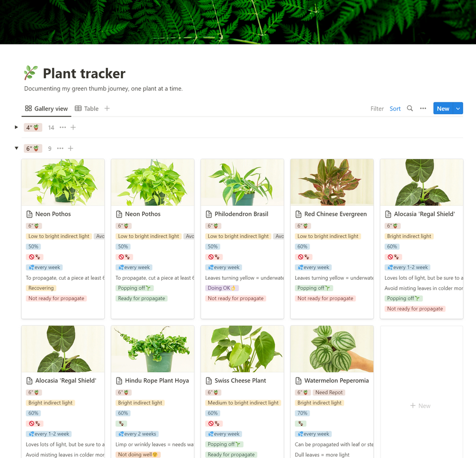Add item to the 4" group with plus
This screenshot has width=476, height=458.
tap(73, 128)
